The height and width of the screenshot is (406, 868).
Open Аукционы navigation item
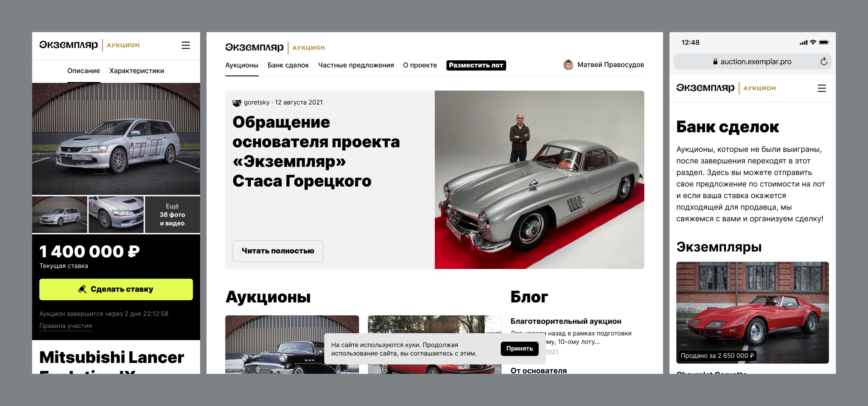[242, 65]
